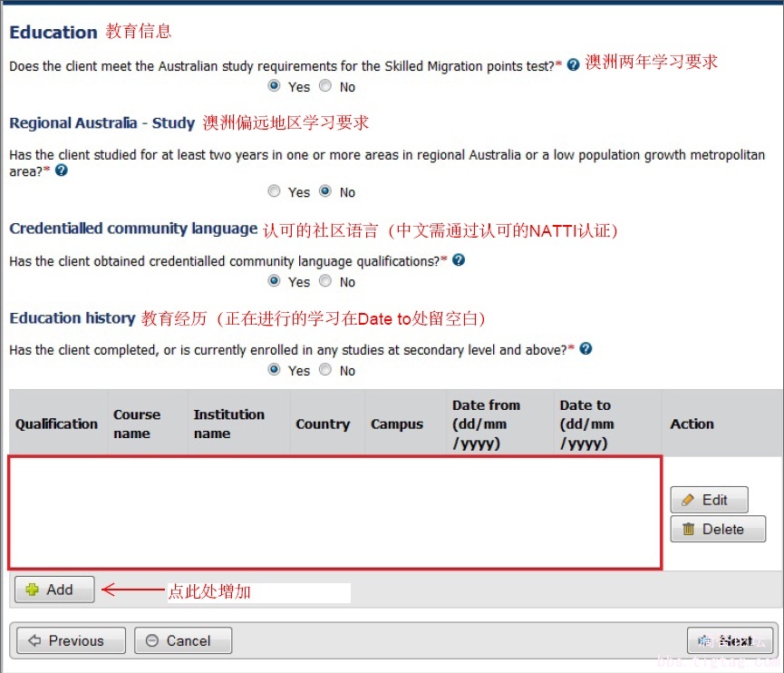Screen dimensions: 784x673
Task: Click the Qualification column header
Action: (56, 424)
